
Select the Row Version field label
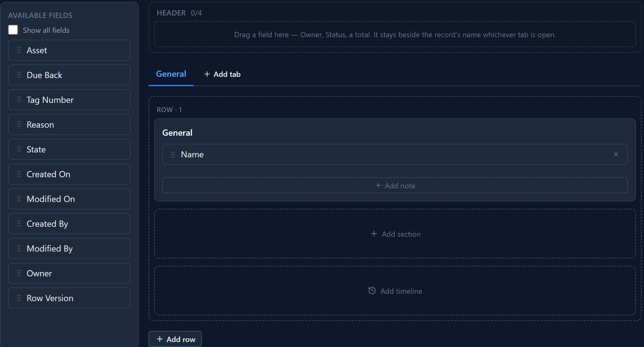click(x=50, y=298)
